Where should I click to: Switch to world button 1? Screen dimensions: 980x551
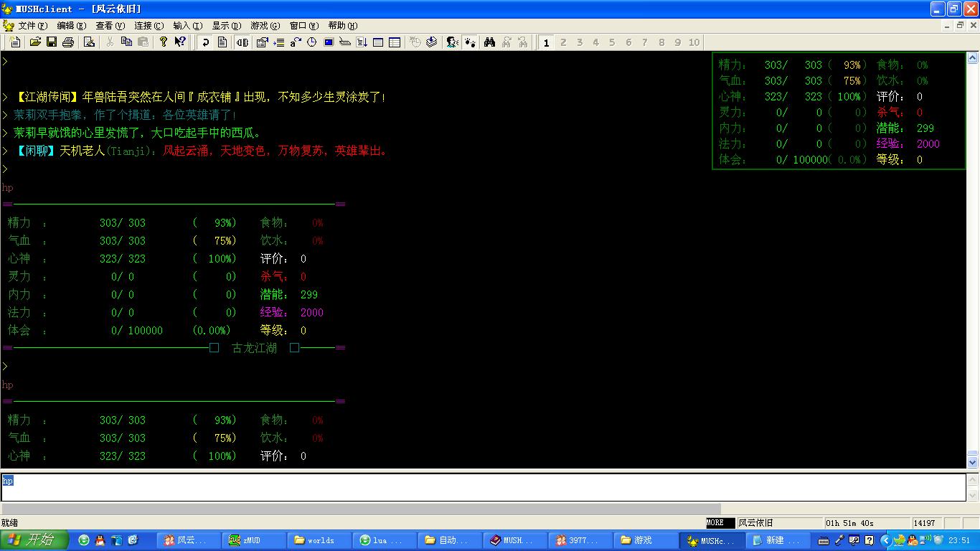point(546,42)
